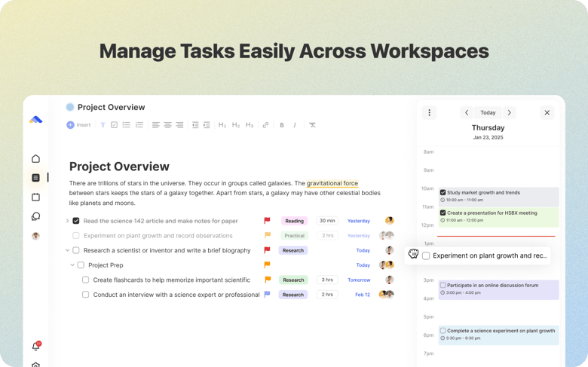Jump to Today in calendar panel
Viewport: 588px width, 367px height.
[x=488, y=113]
